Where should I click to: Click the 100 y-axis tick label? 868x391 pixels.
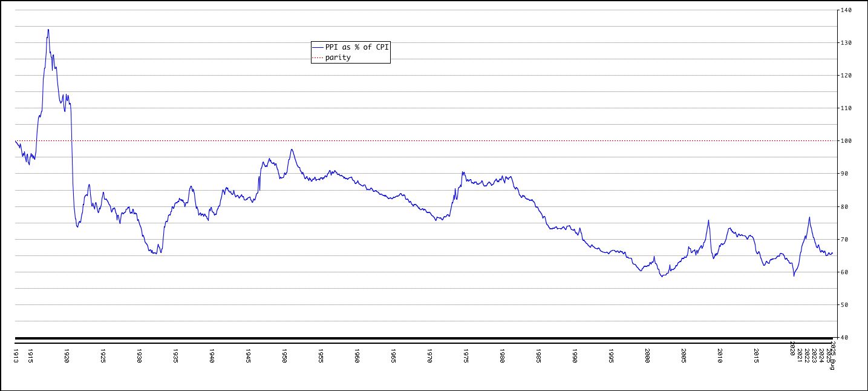click(846, 141)
